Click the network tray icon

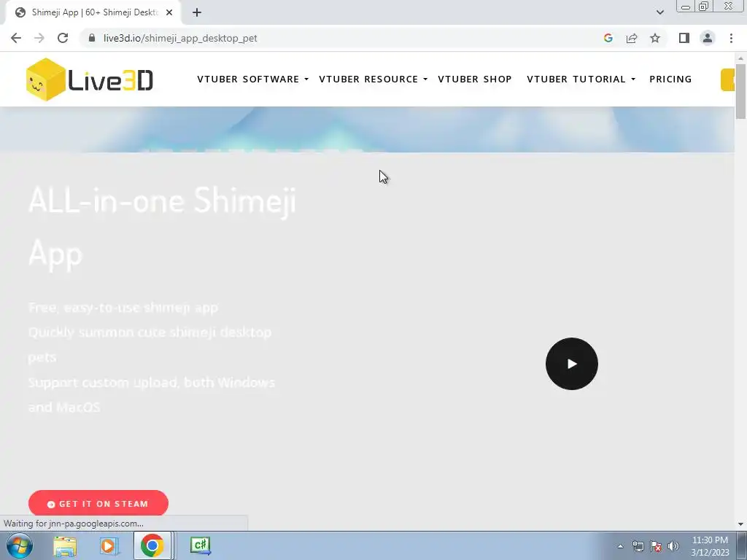(x=638, y=546)
